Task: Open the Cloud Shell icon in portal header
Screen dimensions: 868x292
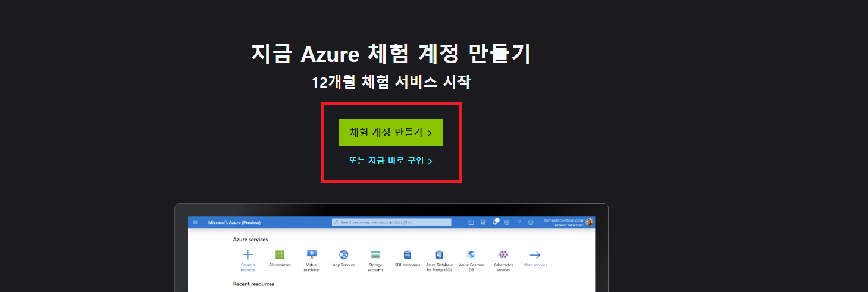Action: [x=471, y=222]
